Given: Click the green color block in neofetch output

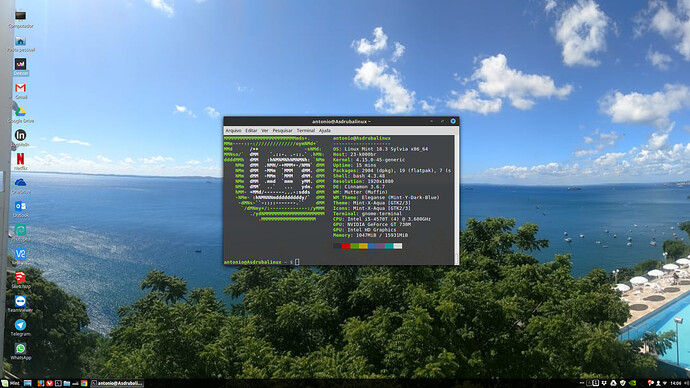Looking at the screenshot, I should click(x=355, y=246).
